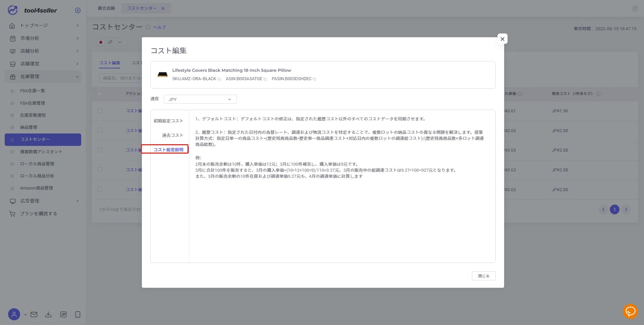
Task: Copy the PASIN B003DSHDEC
Action: pos(315,79)
